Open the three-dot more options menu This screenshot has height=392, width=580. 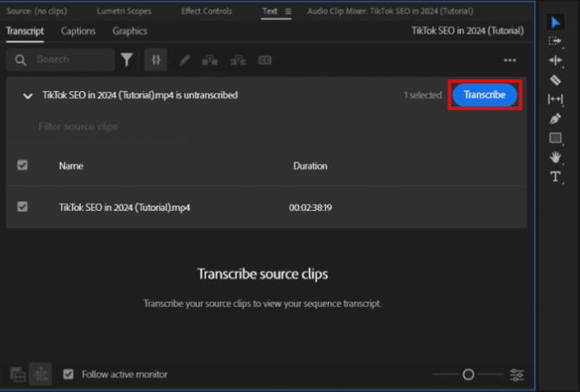click(x=510, y=60)
